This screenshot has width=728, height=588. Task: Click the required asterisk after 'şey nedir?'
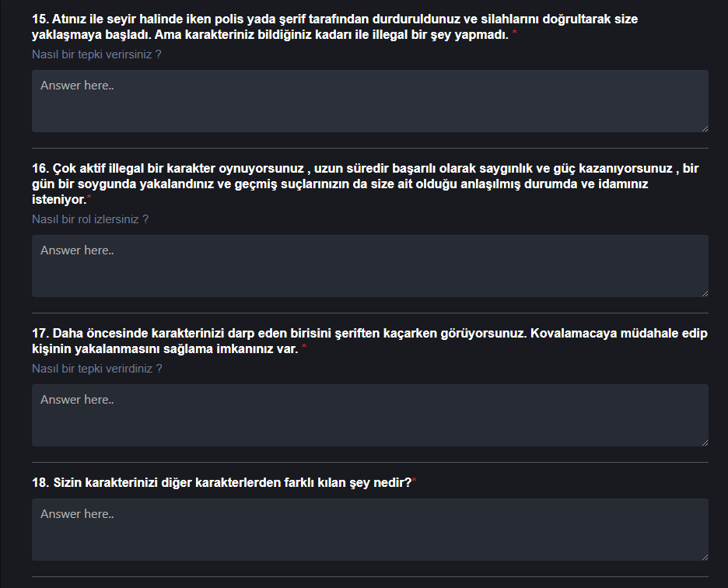pyautogui.click(x=414, y=480)
